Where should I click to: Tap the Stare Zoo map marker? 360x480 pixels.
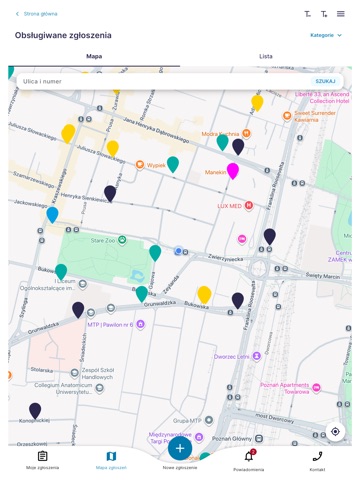pos(122,240)
